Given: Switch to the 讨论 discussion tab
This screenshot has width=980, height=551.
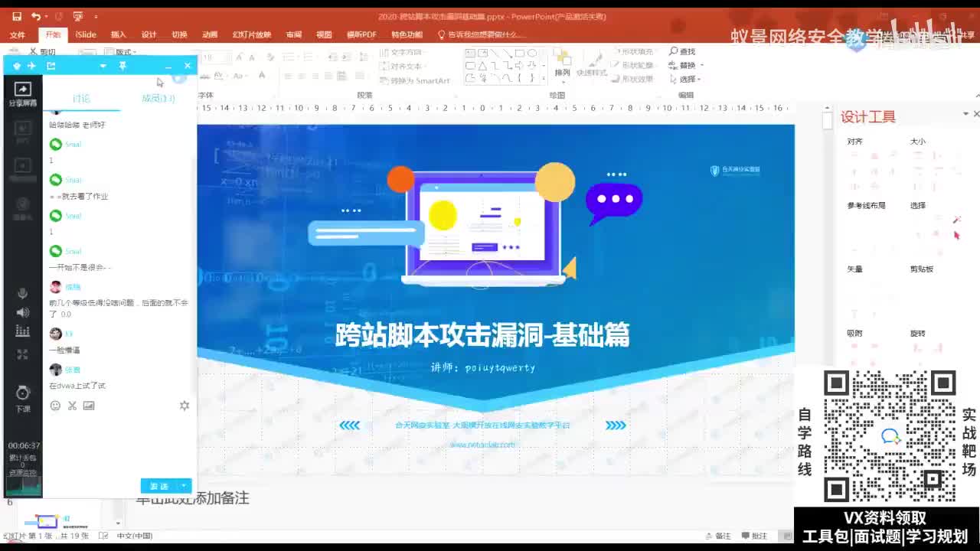Looking at the screenshot, I should click(81, 99).
